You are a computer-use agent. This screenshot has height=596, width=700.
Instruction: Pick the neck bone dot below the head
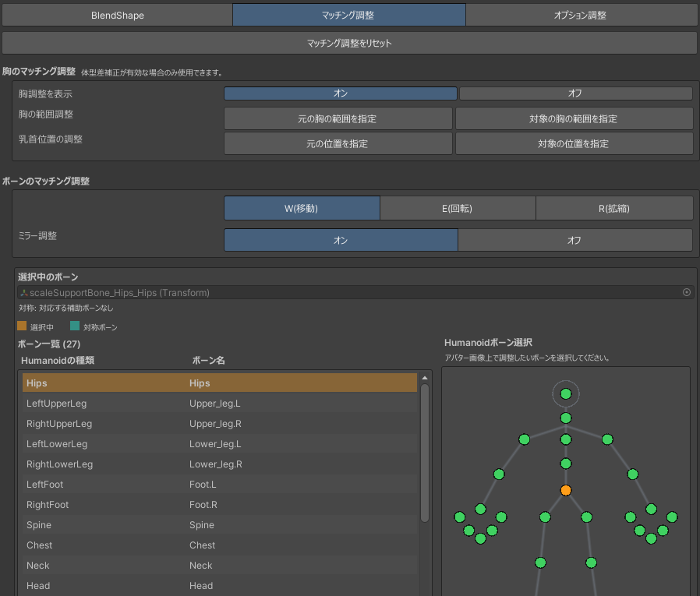[566, 418]
